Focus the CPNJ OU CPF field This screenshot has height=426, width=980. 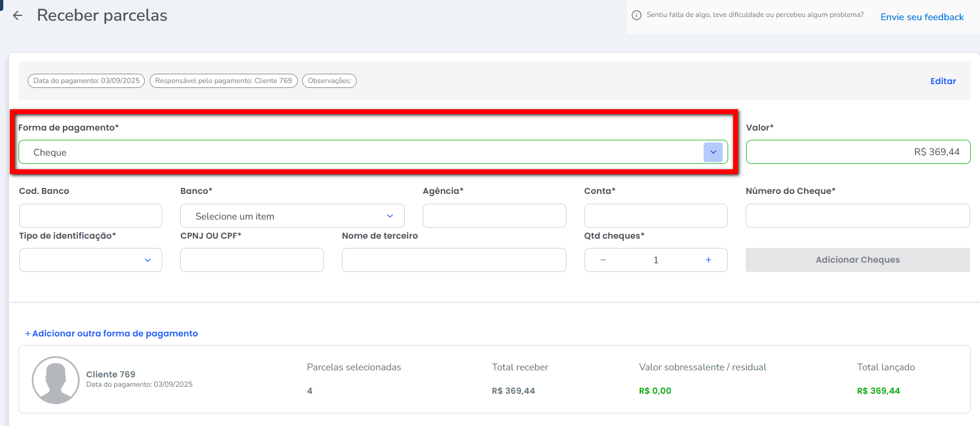coord(252,261)
